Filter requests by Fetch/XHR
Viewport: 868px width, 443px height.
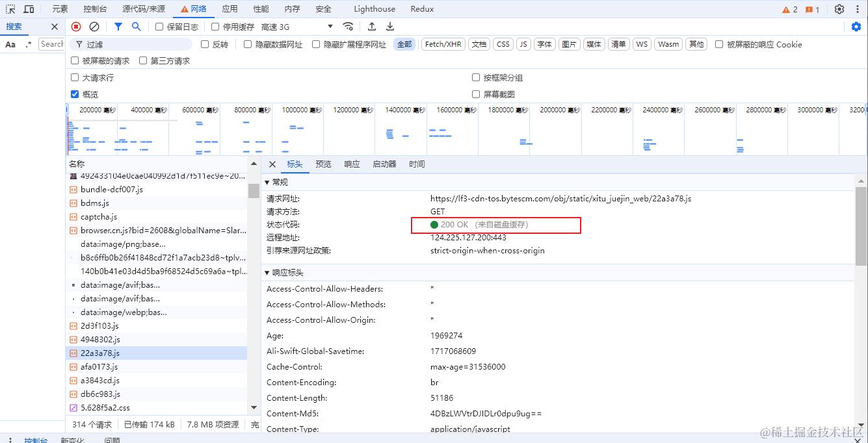click(x=443, y=44)
